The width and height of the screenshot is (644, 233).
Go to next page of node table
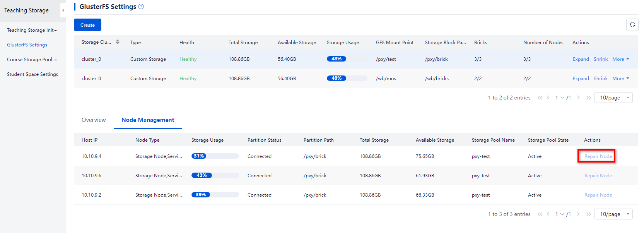(x=578, y=214)
